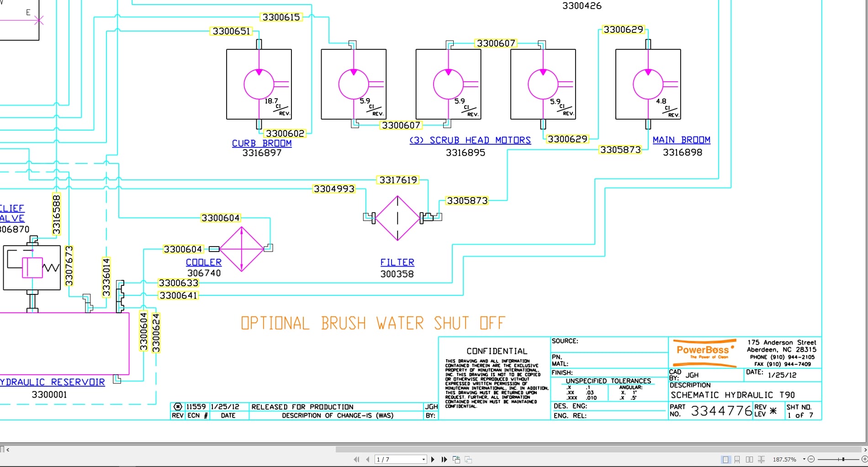The height and width of the screenshot is (467, 868).
Task: Select two-page facing view mode
Action: (x=749, y=459)
